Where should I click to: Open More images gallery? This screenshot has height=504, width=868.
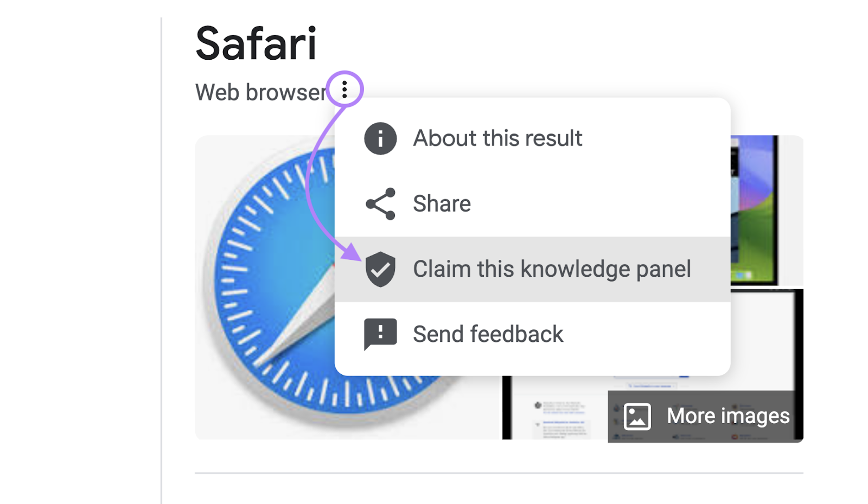(727, 416)
